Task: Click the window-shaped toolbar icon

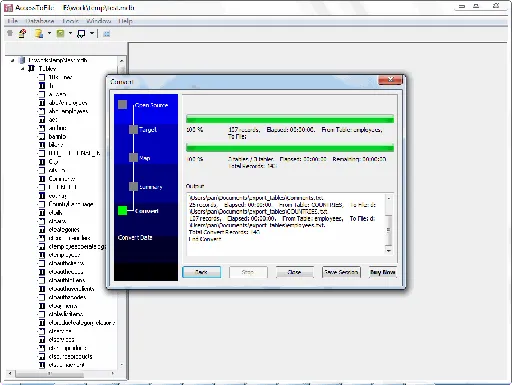Action: tap(81, 34)
